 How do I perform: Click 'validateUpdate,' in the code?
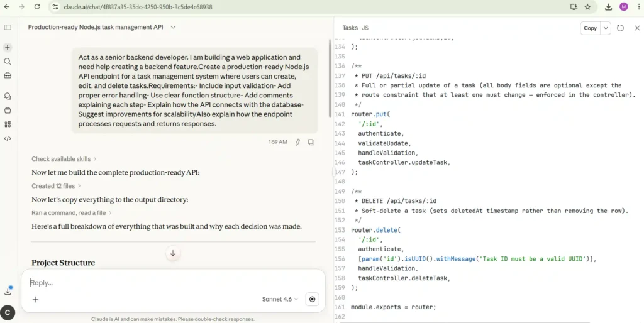pyautogui.click(x=384, y=143)
